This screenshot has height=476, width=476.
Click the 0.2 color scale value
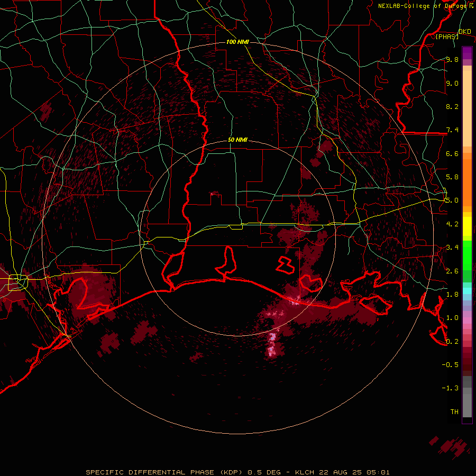(x=452, y=342)
